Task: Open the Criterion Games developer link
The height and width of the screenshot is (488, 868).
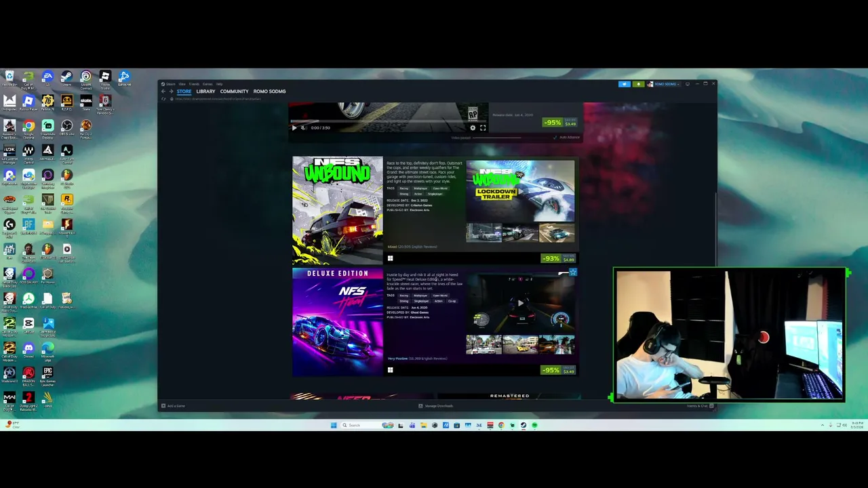Action: pyautogui.click(x=421, y=205)
